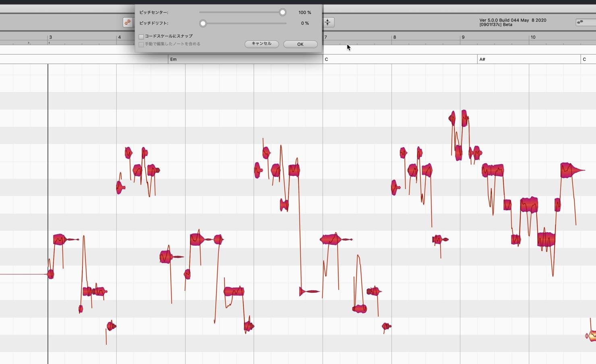This screenshot has height=364, width=596.
Task: Click bar number 10 in the timeline ruler
Action: point(533,37)
